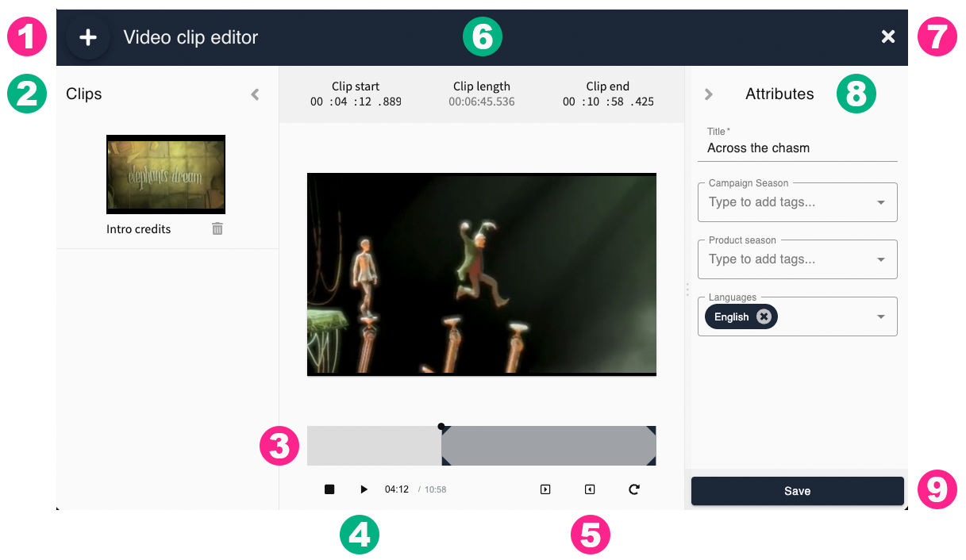Click the Title input field
Screen dimensions: 966x560
tap(801, 148)
